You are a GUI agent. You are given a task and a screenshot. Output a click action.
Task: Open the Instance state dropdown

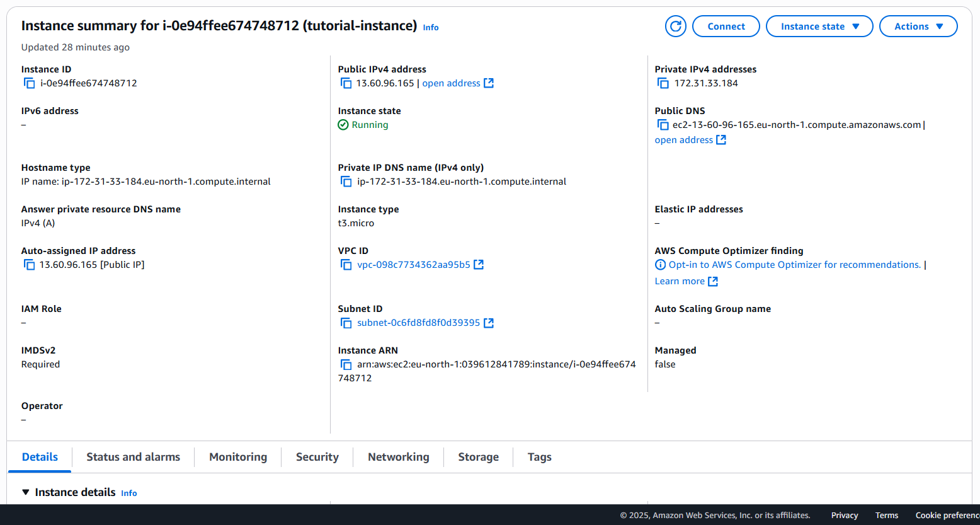(x=819, y=26)
